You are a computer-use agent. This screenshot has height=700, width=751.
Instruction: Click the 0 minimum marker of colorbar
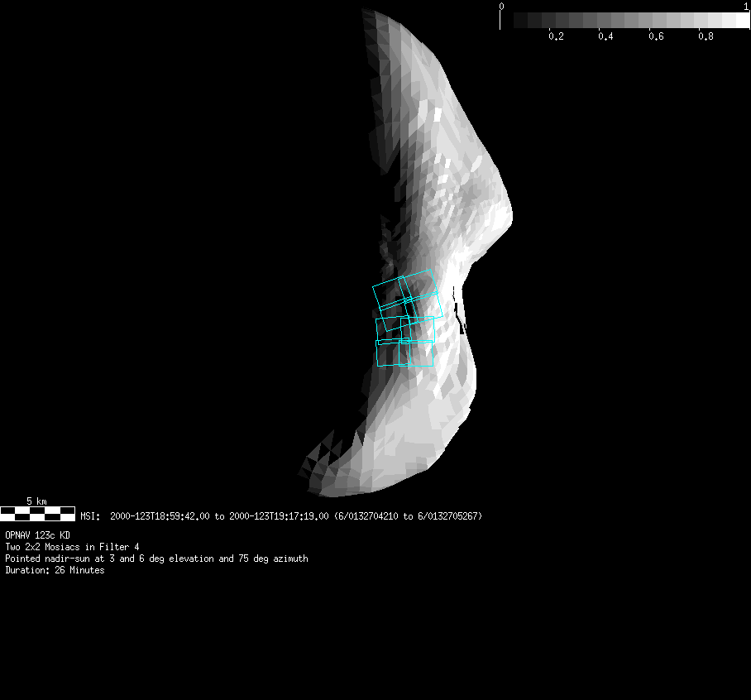coord(501,7)
